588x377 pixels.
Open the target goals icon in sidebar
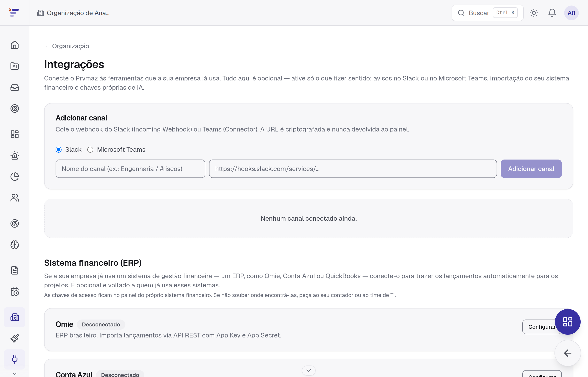pyautogui.click(x=15, y=109)
